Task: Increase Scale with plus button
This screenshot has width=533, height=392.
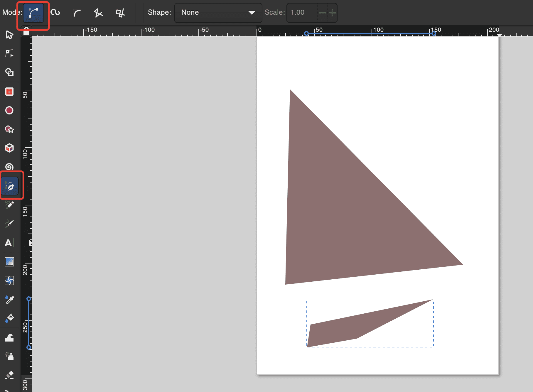Action: 332,13
